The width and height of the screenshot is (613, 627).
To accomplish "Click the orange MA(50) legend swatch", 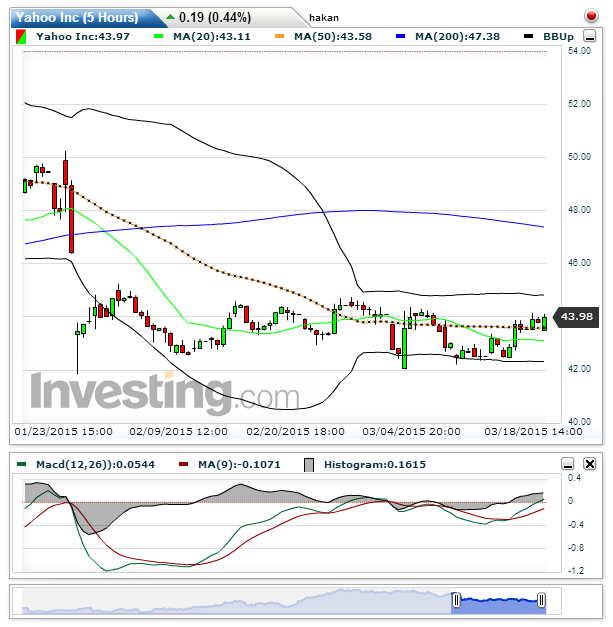I will [x=280, y=36].
